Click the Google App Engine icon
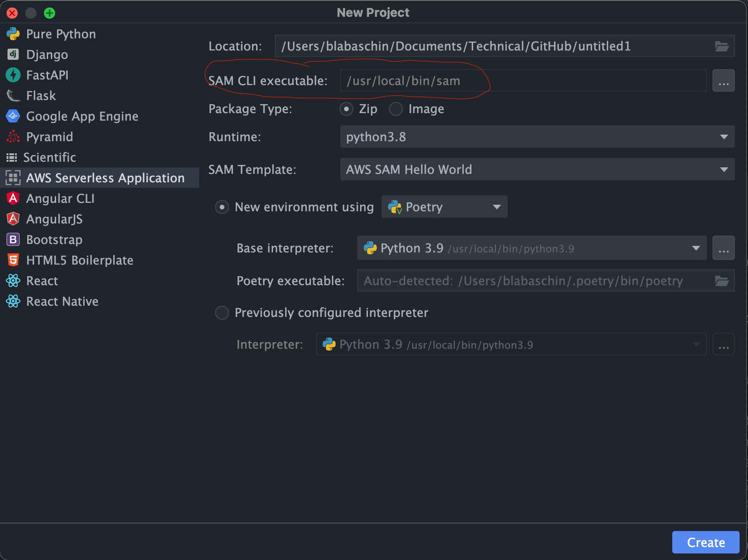 tap(13, 116)
